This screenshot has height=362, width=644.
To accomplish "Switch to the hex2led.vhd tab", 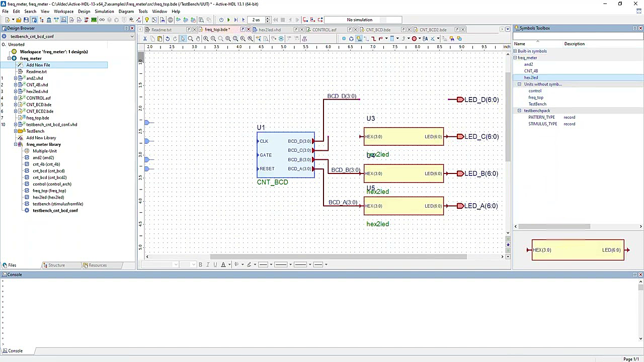I will (270, 30).
